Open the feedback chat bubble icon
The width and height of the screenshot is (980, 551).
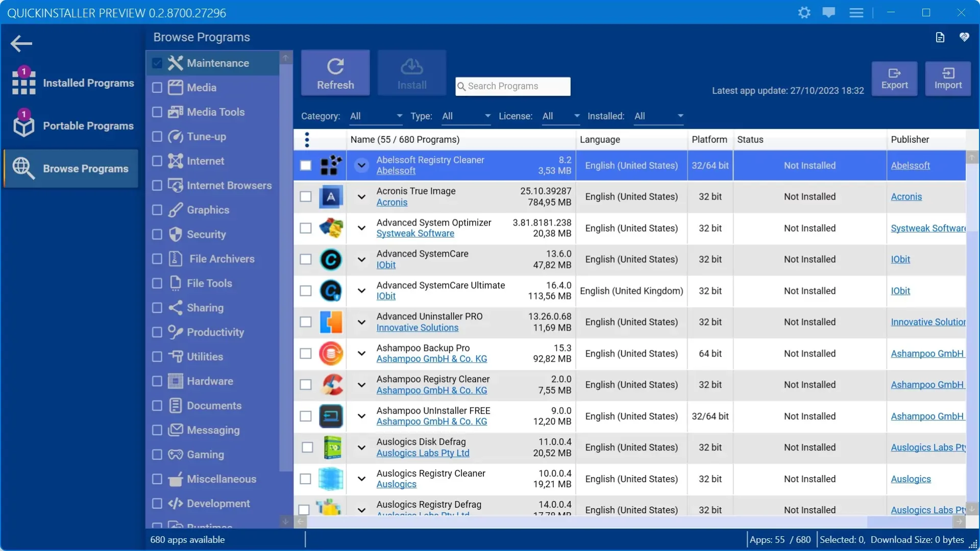[829, 13]
